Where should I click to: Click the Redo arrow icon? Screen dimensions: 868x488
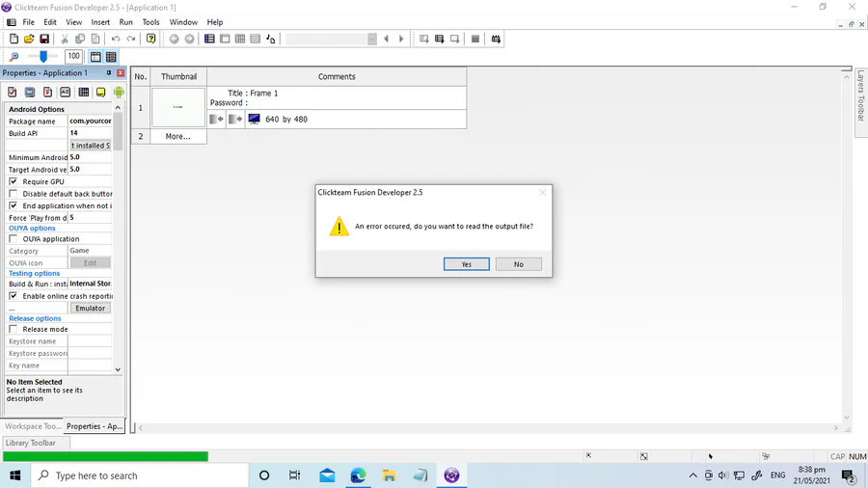pos(131,39)
